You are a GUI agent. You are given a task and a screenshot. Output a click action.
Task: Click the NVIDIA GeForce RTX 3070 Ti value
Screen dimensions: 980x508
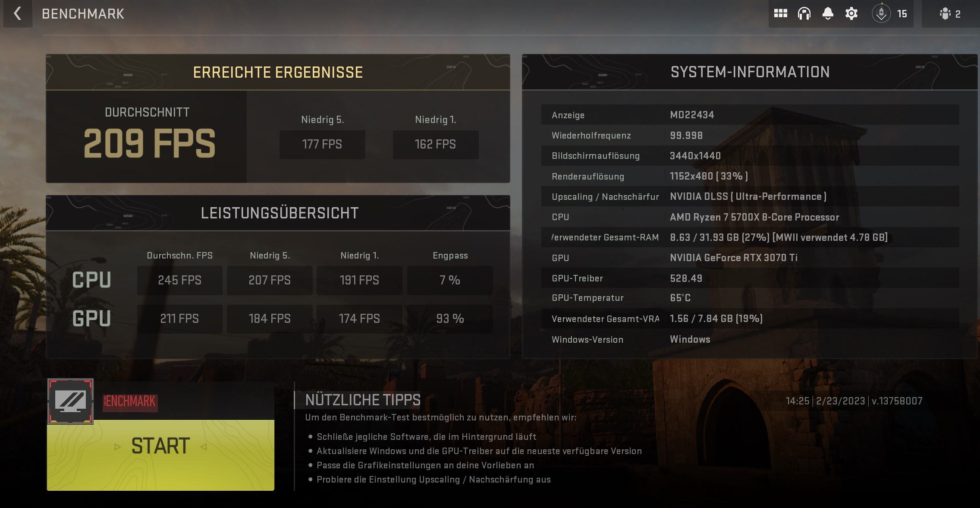click(x=734, y=258)
